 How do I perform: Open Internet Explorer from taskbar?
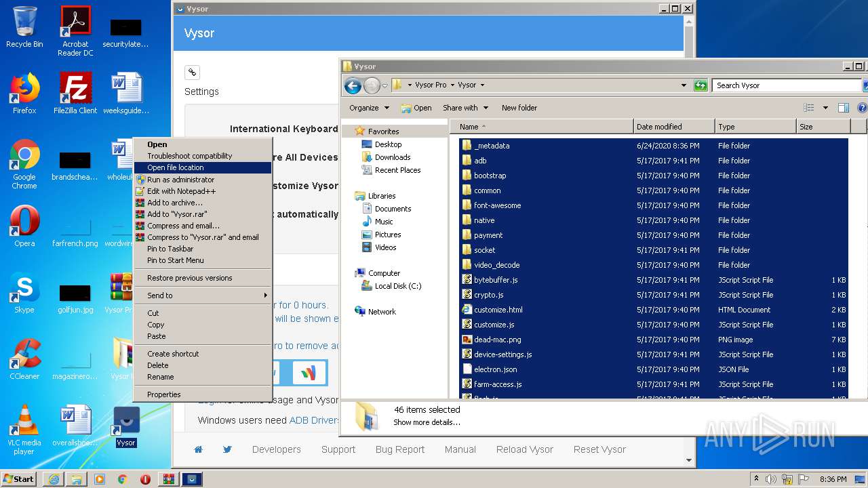coord(54,479)
